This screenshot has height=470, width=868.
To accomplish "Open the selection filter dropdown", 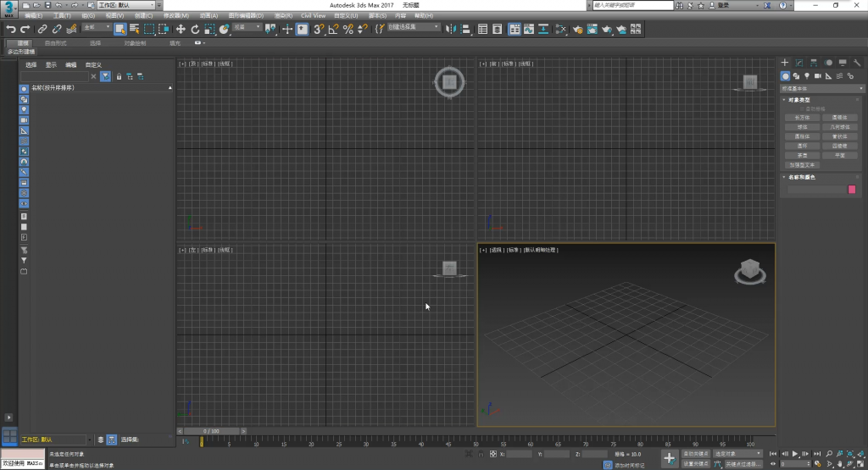I will tap(97, 27).
